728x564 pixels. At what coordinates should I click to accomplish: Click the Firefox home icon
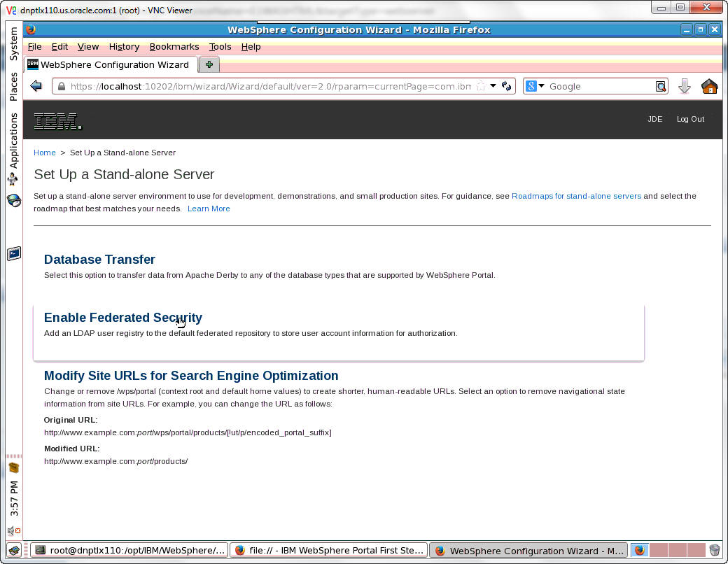(x=709, y=86)
